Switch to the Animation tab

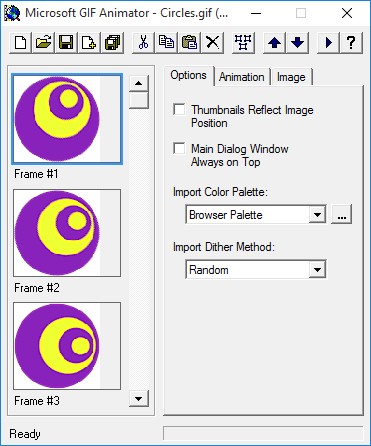pyautogui.click(x=242, y=77)
